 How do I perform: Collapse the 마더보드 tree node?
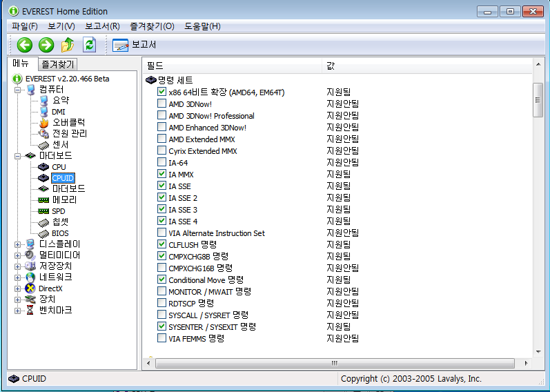(x=17, y=156)
